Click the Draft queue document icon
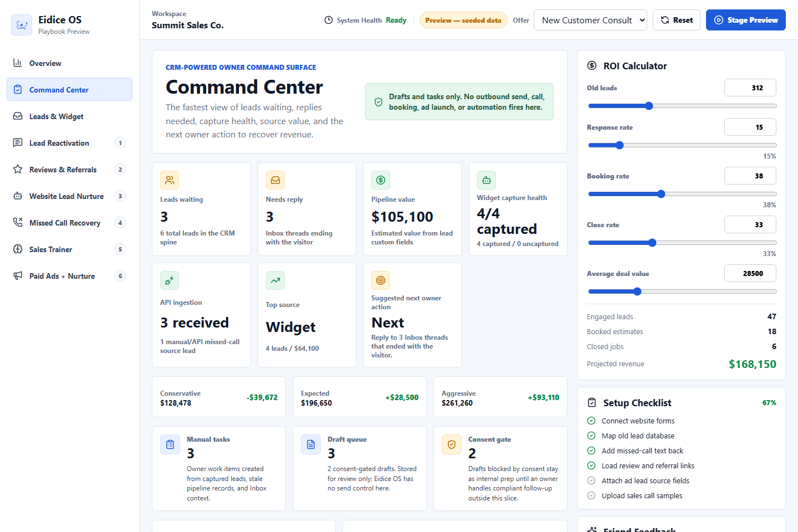 pyautogui.click(x=311, y=444)
